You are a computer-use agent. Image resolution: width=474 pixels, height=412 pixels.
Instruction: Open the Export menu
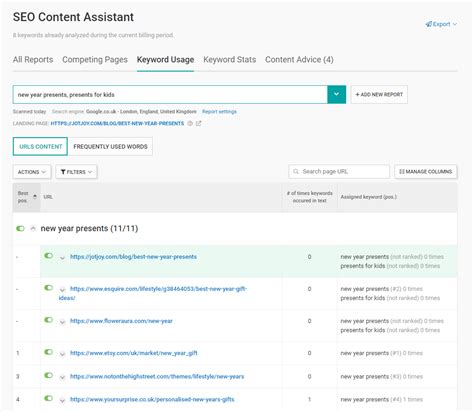click(441, 24)
